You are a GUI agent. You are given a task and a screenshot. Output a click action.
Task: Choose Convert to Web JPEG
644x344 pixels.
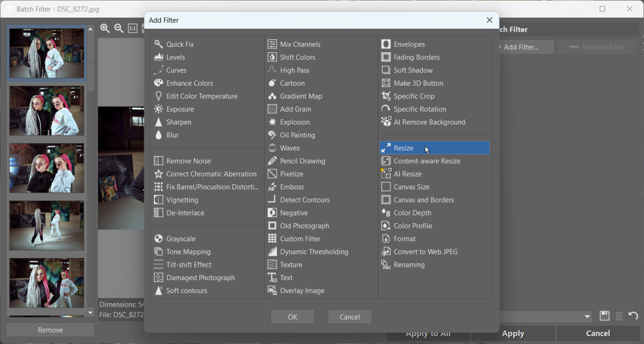click(426, 252)
